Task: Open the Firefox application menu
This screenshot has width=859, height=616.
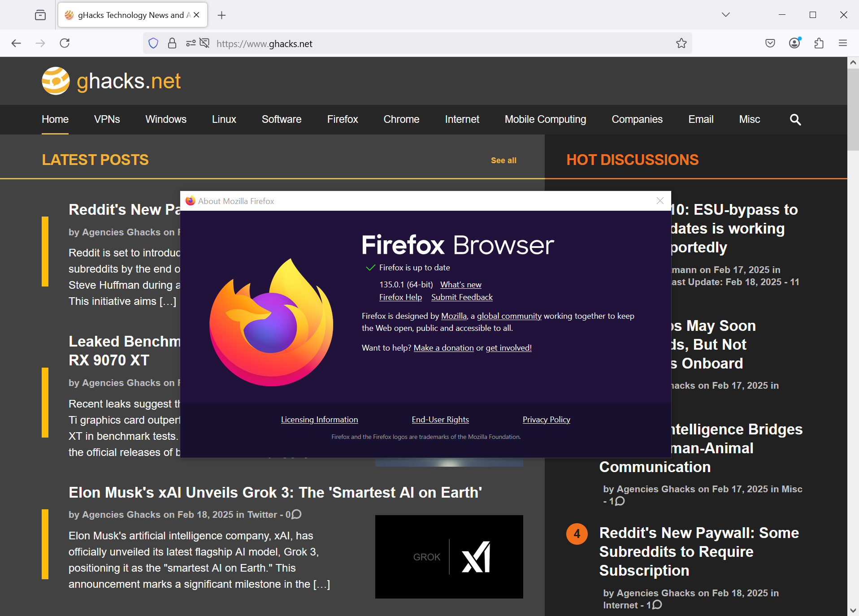Action: pos(843,43)
